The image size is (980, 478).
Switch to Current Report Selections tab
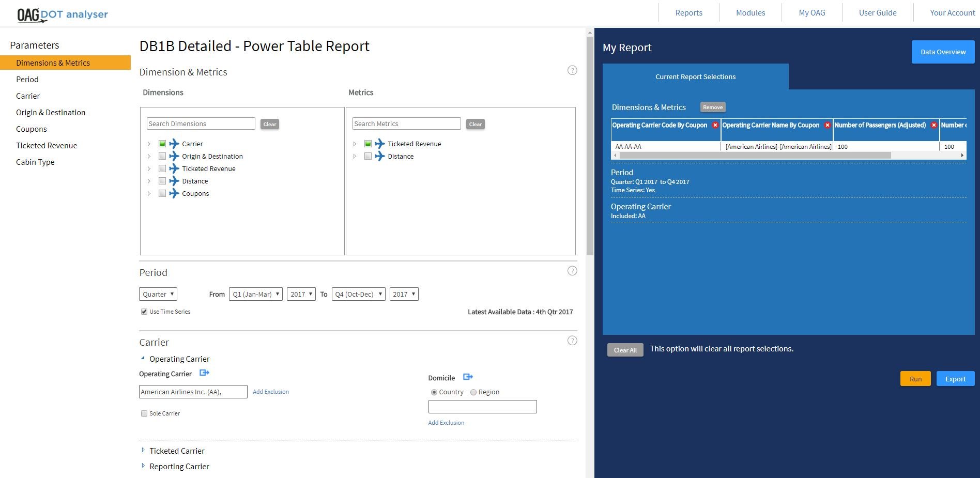point(696,76)
